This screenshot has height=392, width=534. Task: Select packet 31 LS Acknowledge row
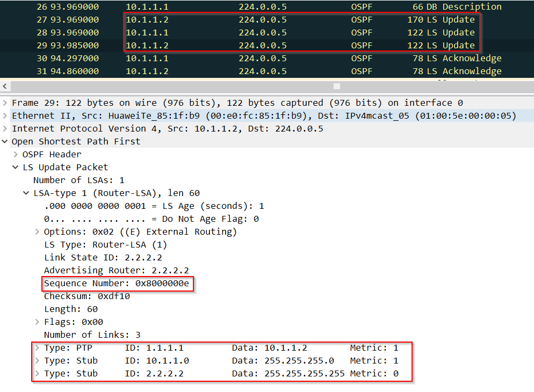point(267,71)
